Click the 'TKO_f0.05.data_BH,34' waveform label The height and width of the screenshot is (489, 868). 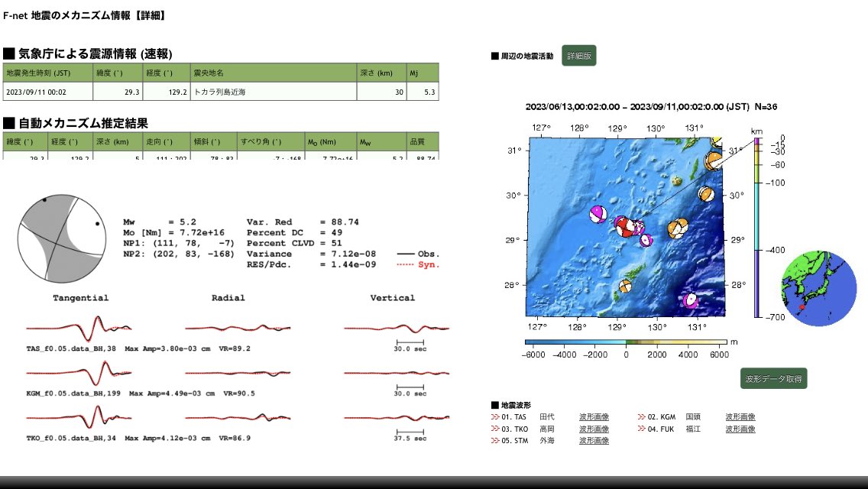[71, 439]
